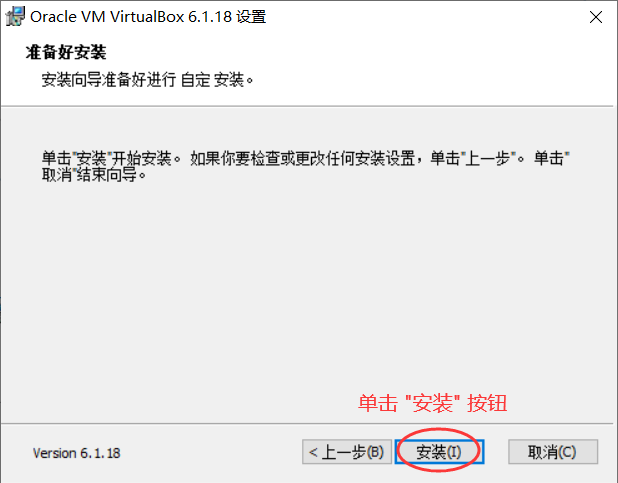Screen dimensions: 618x483
Task: Click the 安装向导准备好进行 自定 安装 subtitle
Action: [147, 80]
